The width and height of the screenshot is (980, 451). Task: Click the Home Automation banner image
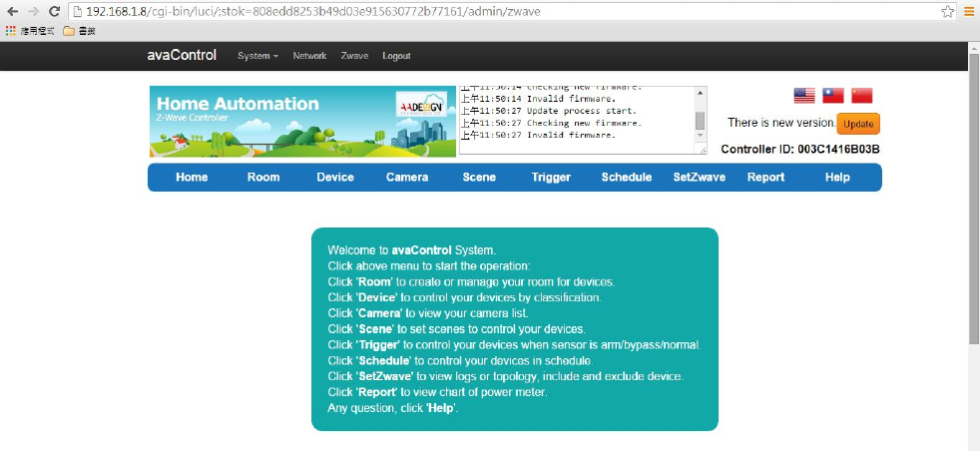[x=303, y=121]
